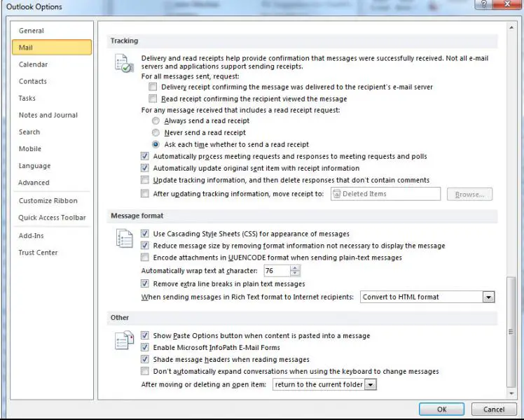524x420 pixels.
Task: Decrease the wrap text character value
Action: click(x=295, y=274)
